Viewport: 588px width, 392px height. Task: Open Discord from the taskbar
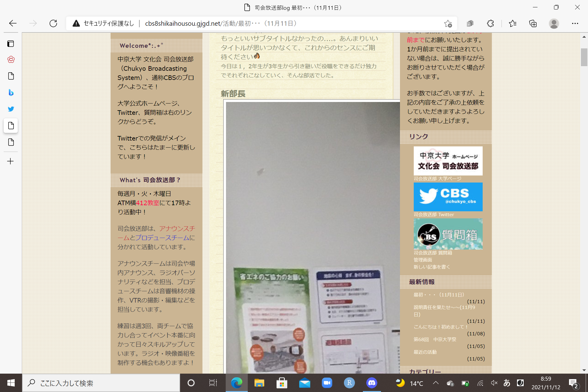[x=371, y=383]
